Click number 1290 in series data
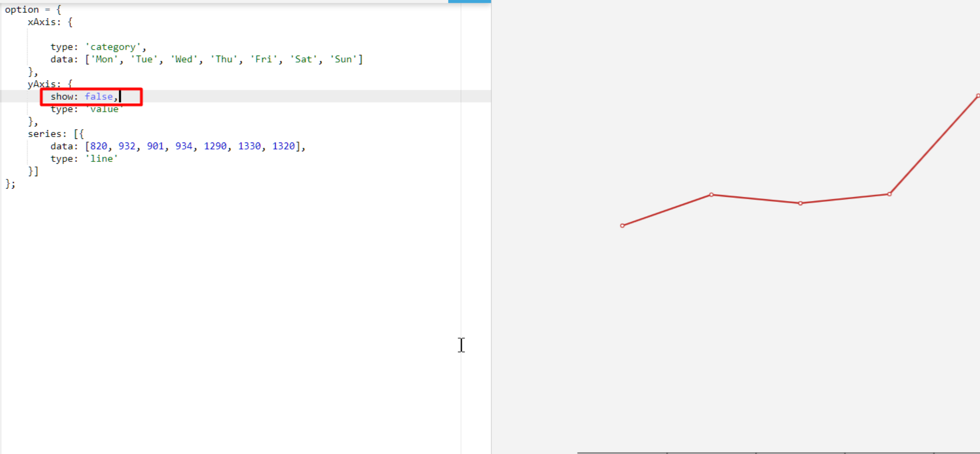Viewport: 980px width, 454px height. [215, 146]
